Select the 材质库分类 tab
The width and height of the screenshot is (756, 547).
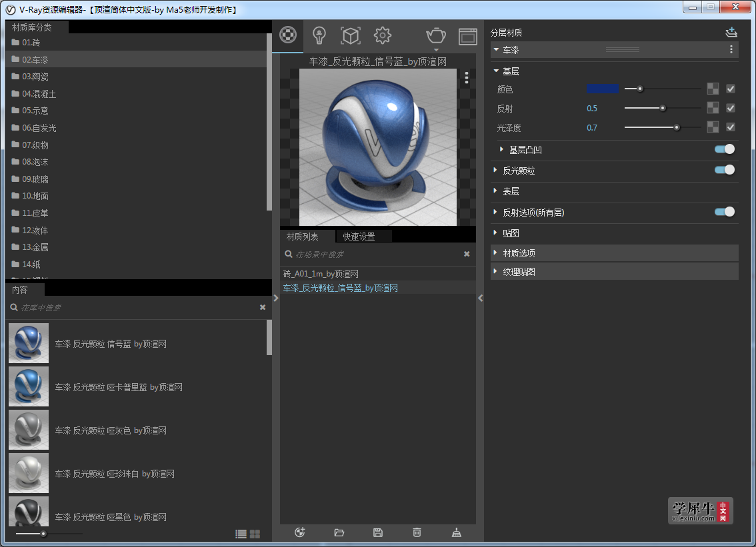click(37, 27)
